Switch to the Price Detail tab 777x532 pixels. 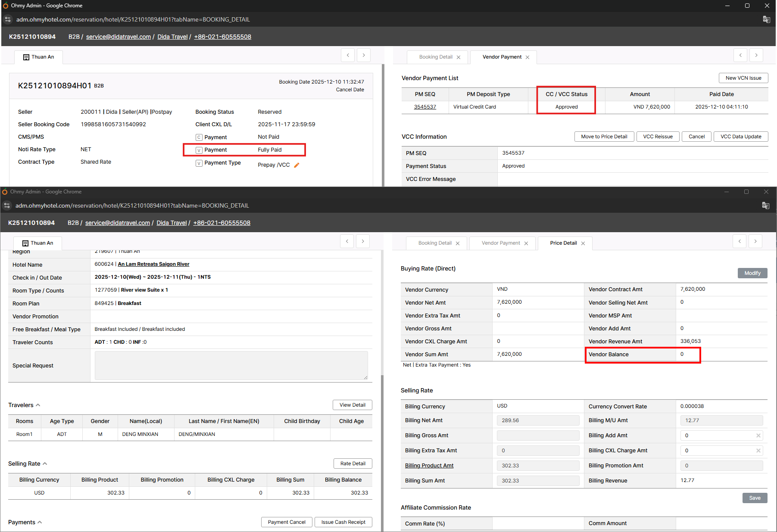click(x=563, y=243)
